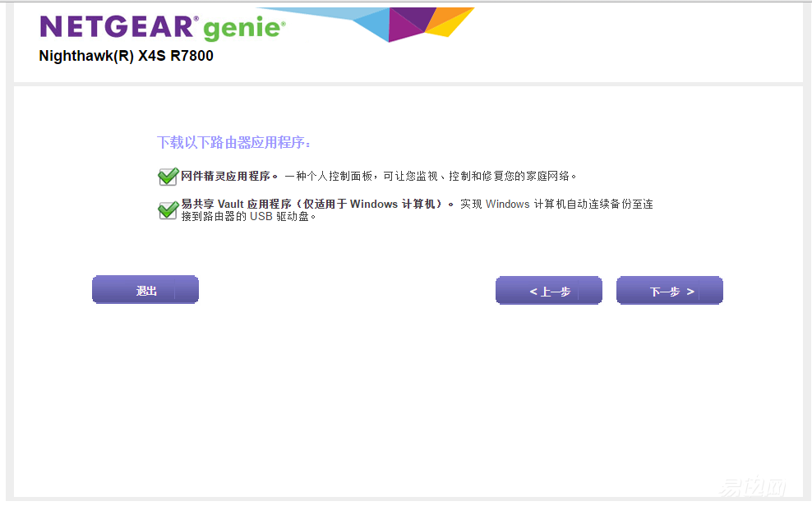Click the 网件精灵应用程序 bold label
812x506 pixels.
[x=229, y=177]
